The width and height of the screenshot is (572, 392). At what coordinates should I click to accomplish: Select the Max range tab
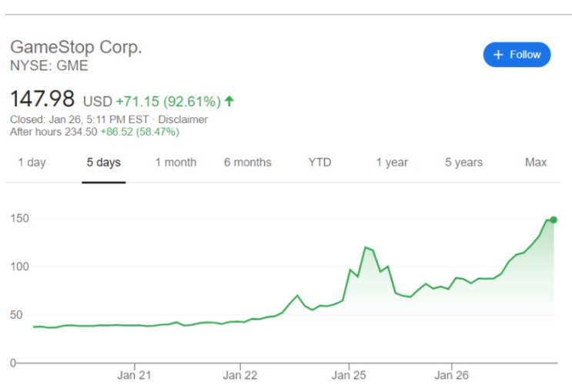(536, 162)
